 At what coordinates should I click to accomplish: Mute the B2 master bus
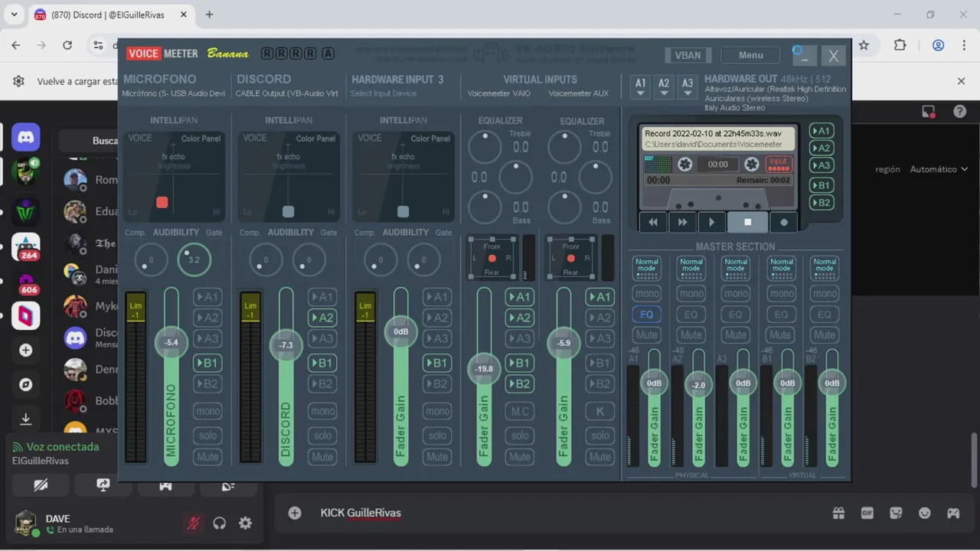[x=825, y=334]
